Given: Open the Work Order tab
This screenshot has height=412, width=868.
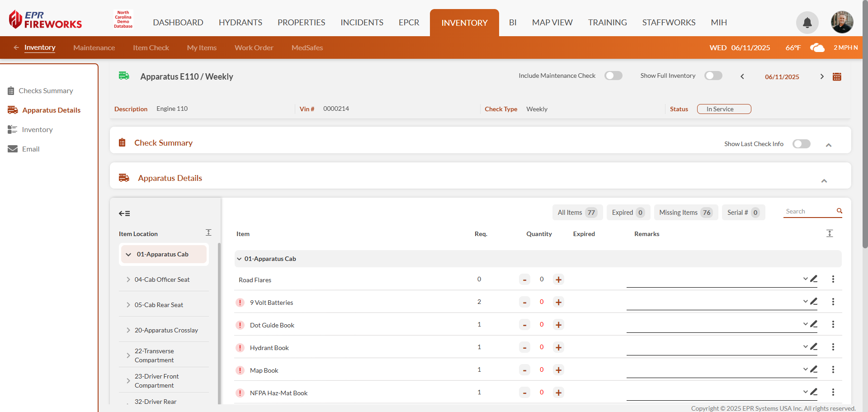Looking at the screenshot, I should [254, 48].
